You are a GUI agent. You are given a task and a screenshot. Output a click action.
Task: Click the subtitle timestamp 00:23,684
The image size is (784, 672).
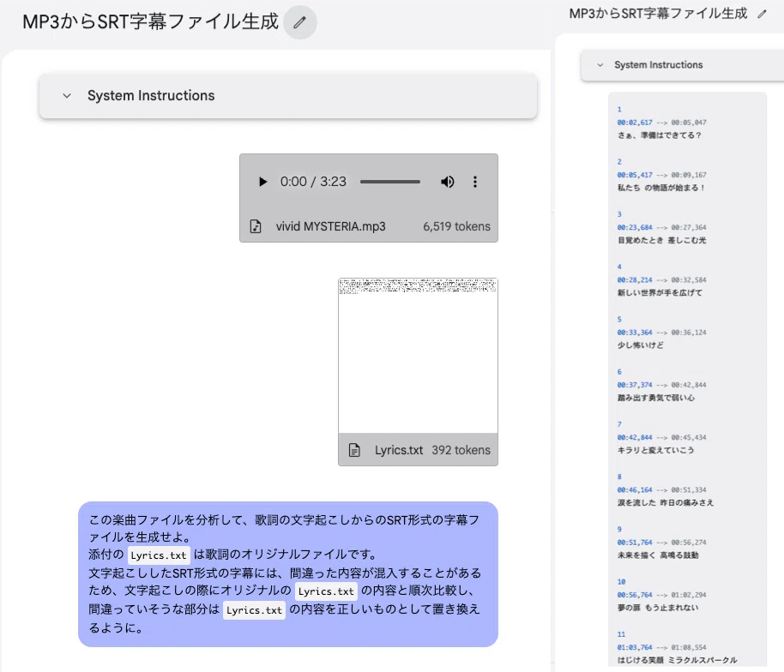(x=635, y=227)
